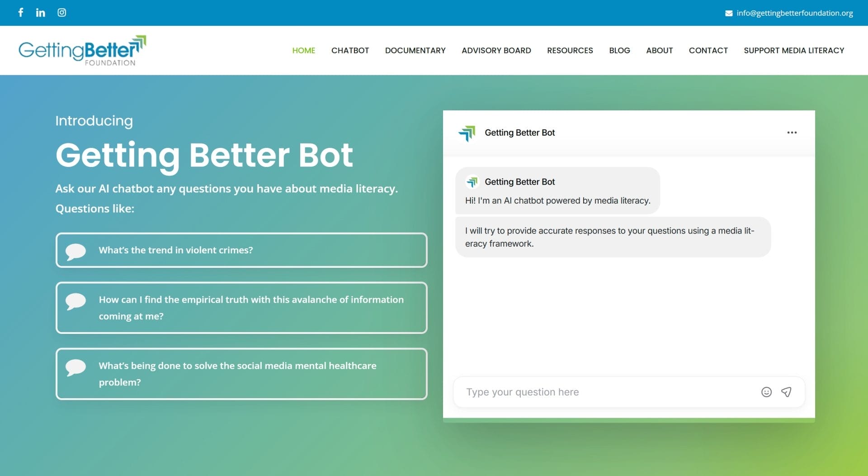The width and height of the screenshot is (868, 476).
Task: Open the Contact page
Action: (x=708, y=50)
